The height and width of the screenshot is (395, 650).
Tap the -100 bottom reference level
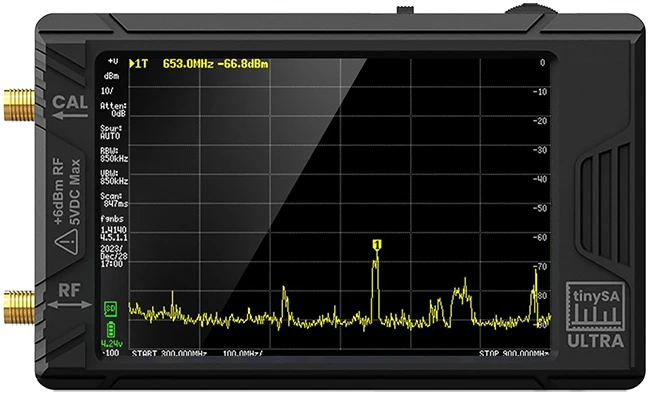point(111,353)
